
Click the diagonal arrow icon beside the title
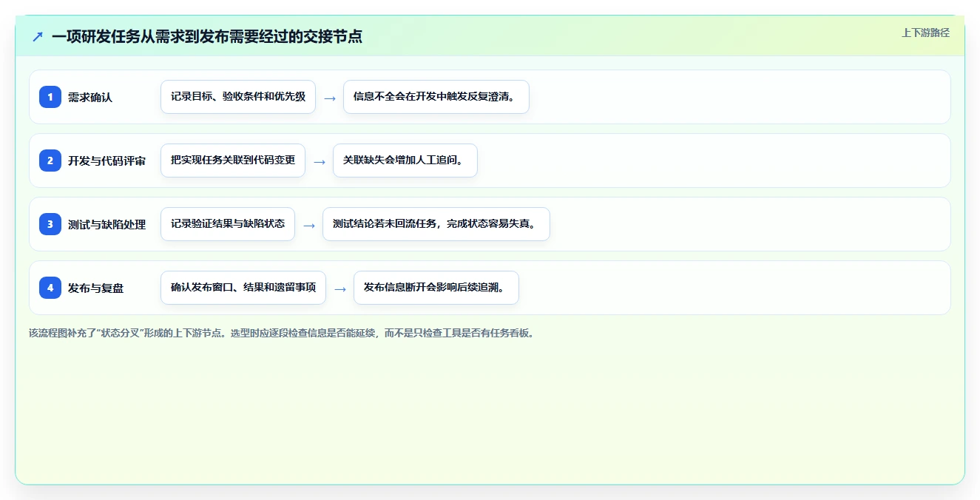38,36
